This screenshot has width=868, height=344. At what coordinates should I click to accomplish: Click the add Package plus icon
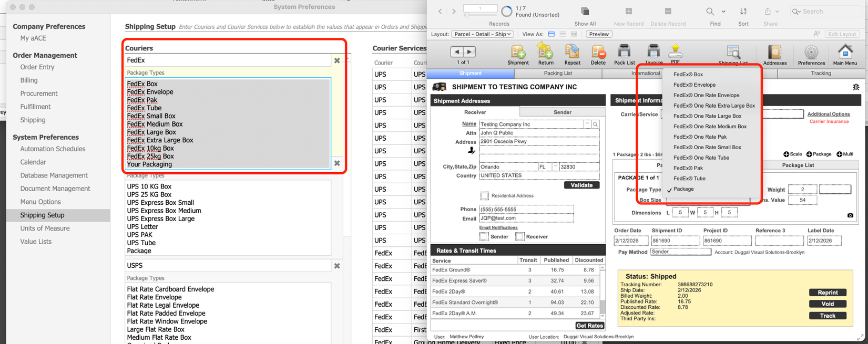[809, 154]
